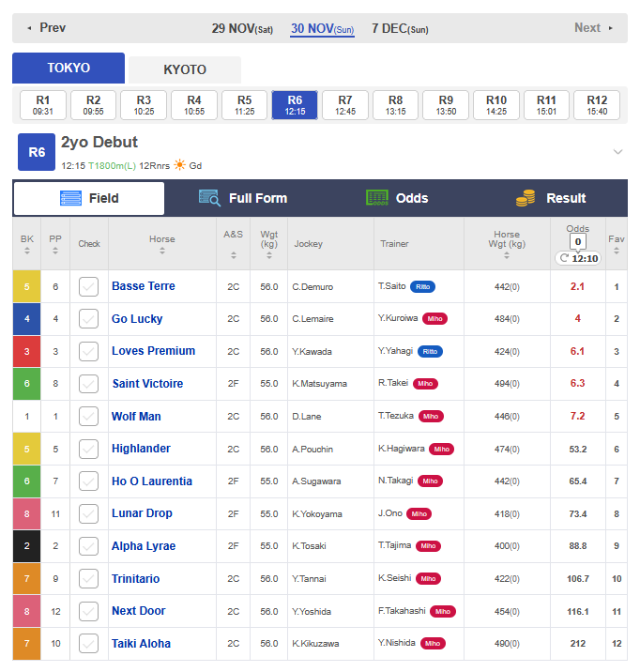The width and height of the screenshot is (640, 672).
Task: Mark the Lunar Drop checkbox
Action: 88,514
